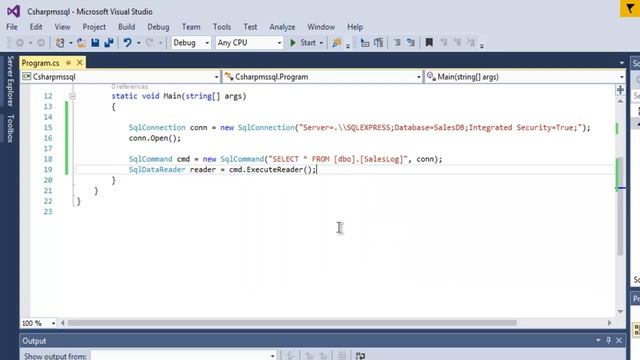Image resolution: width=640 pixels, height=360 pixels.
Task: Open the Edit menu
Action: (x=36, y=27)
